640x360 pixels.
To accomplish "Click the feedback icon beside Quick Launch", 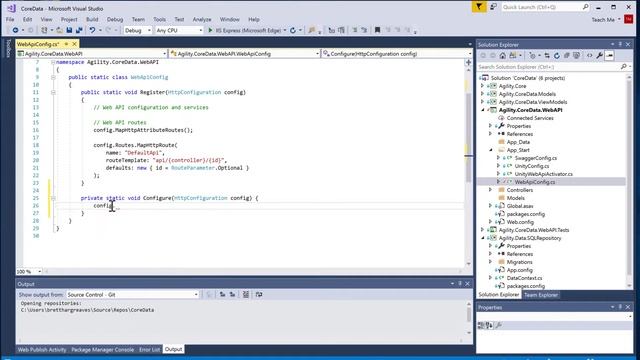I will (493, 7).
